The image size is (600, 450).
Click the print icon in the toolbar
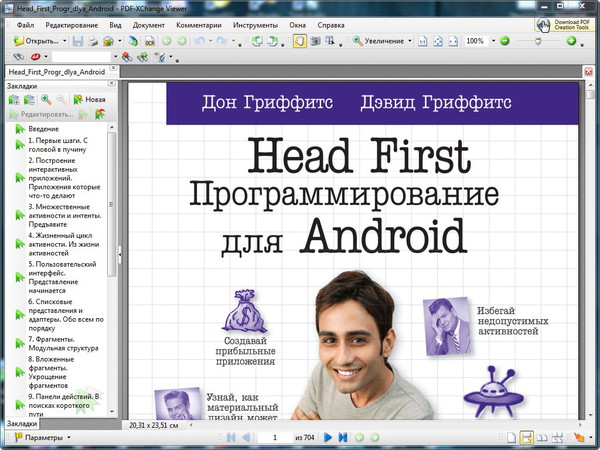[x=92, y=41]
